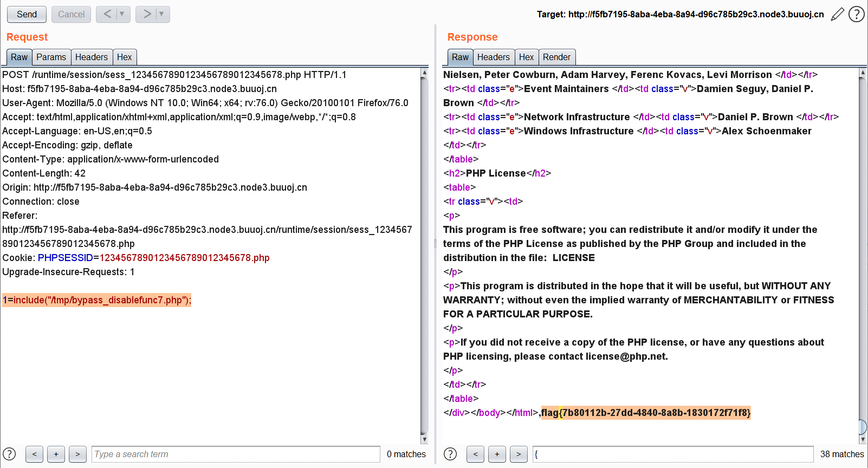Switch to the response Headers tab
The width and height of the screenshot is (868, 468).
point(494,57)
